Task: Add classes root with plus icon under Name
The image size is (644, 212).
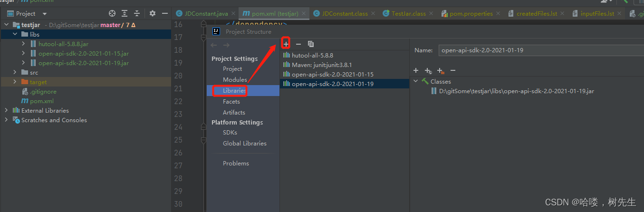Action: (416, 70)
